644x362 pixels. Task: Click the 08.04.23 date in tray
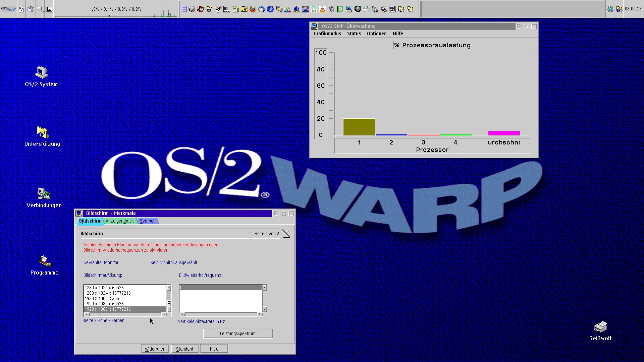(633, 9)
